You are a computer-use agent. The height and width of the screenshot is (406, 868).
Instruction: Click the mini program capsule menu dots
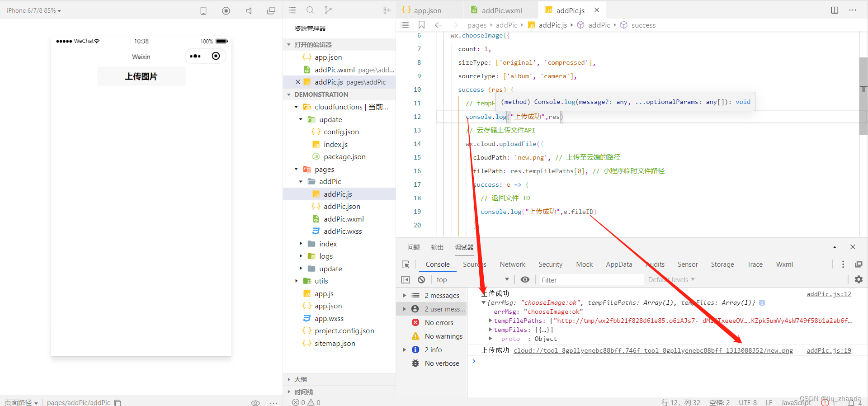pos(195,56)
